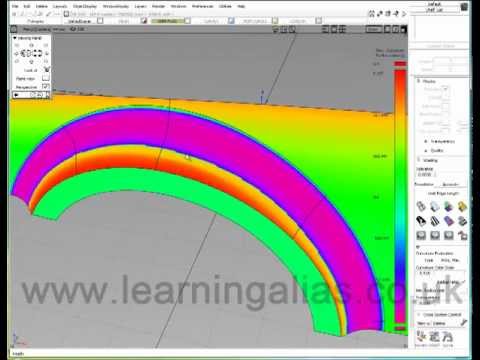Image resolution: width=480 pixels, height=360 pixels.
Task: Open the default shelf dropdown at top right
Action: (434, 4)
